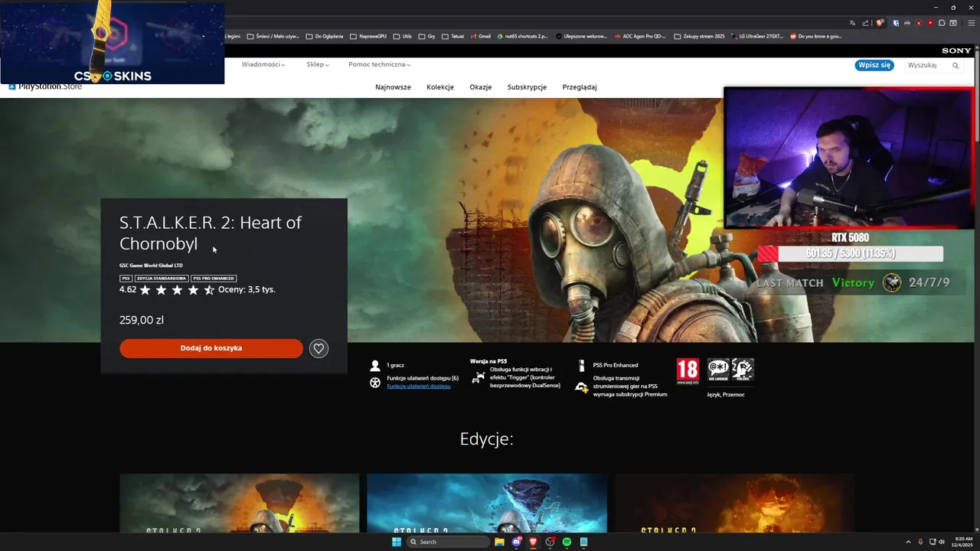Click the PS5 Pro Enhanced info icon
Viewport: 980px width, 551px height.
pos(581,365)
